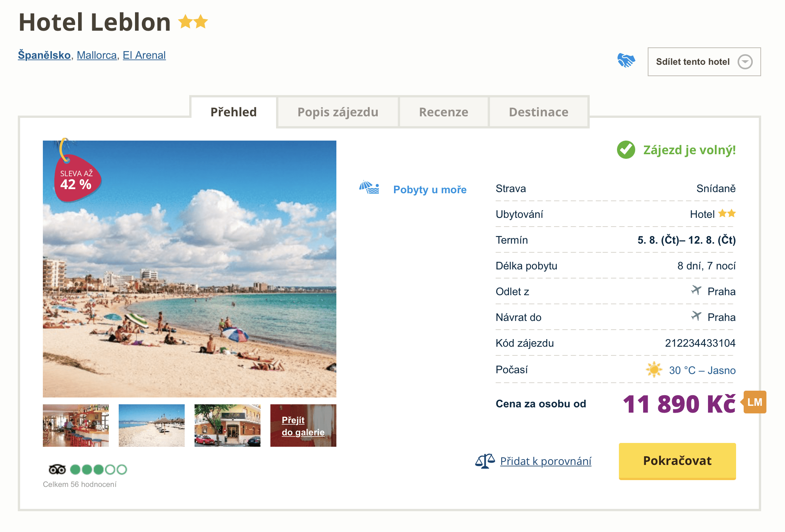This screenshot has height=532, width=785.
Task: Click the comparison scales icon
Action: tap(485, 461)
